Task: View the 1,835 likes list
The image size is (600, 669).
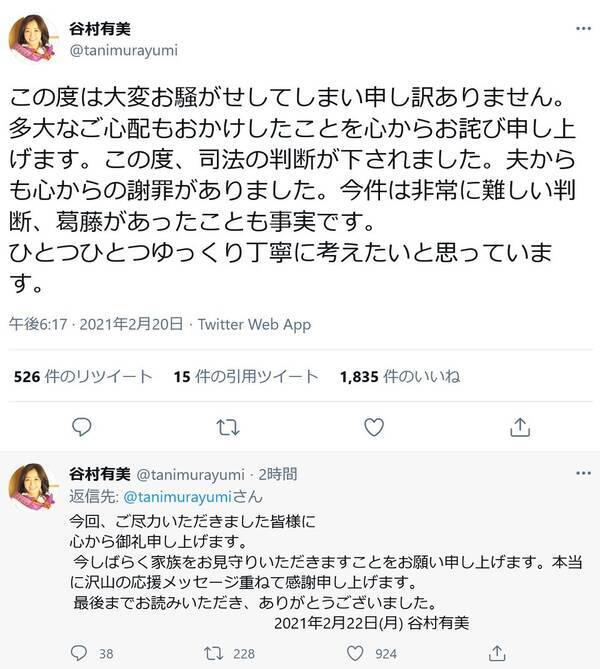Action: tap(400, 376)
